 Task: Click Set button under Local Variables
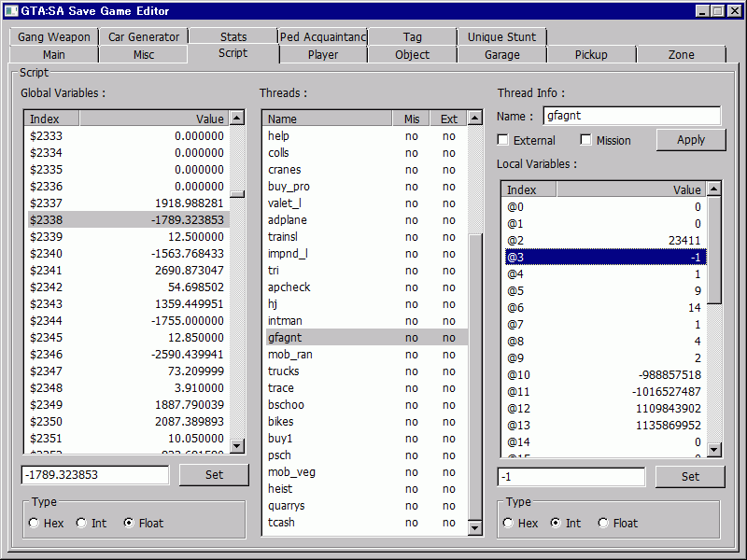tap(690, 477)
